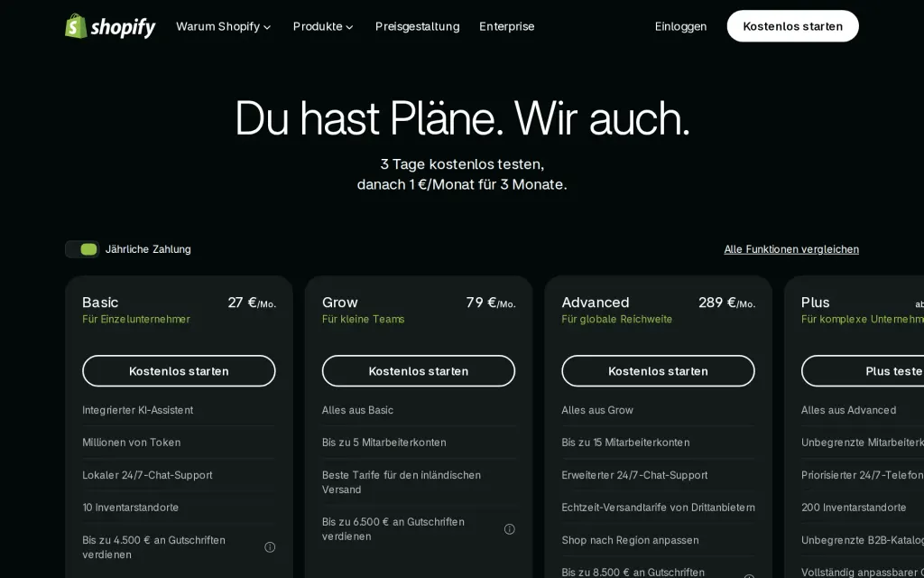Open info icon beside 6.500 € Gutschriften

pyautogui.click(x=510, y=529)
